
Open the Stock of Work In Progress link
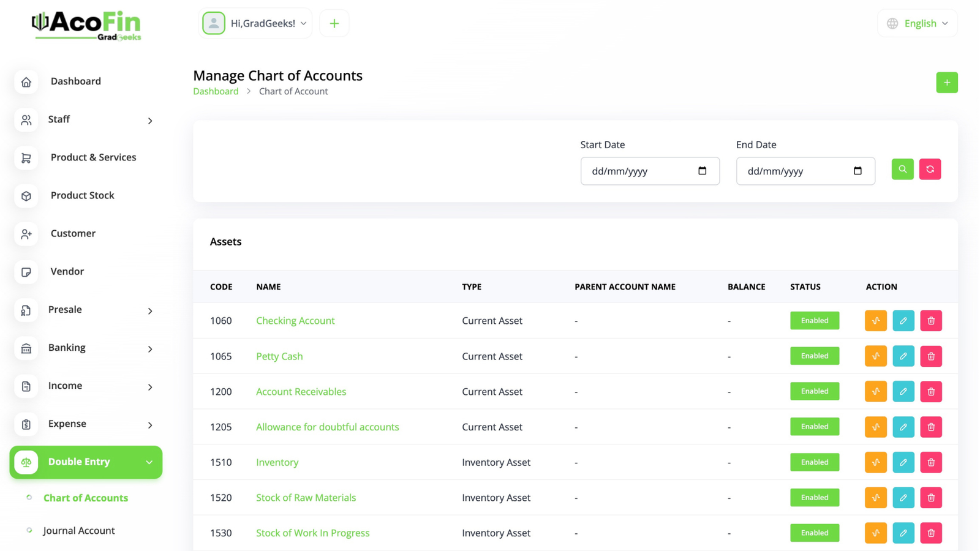(x=312, y=533)
